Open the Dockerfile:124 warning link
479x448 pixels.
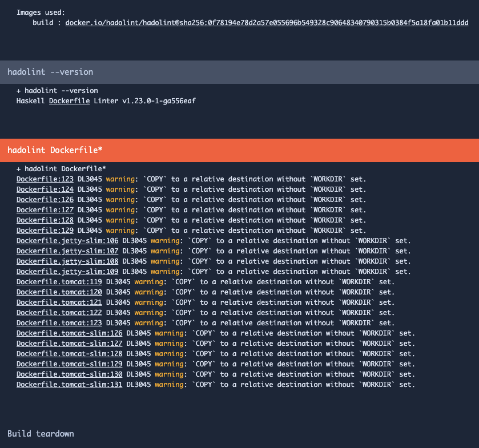point(45,189)
